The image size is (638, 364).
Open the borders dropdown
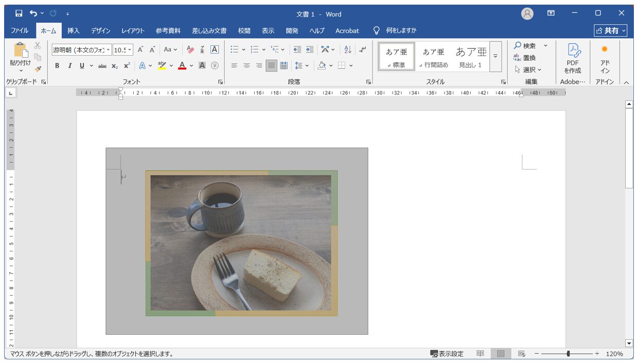(351, 65)
